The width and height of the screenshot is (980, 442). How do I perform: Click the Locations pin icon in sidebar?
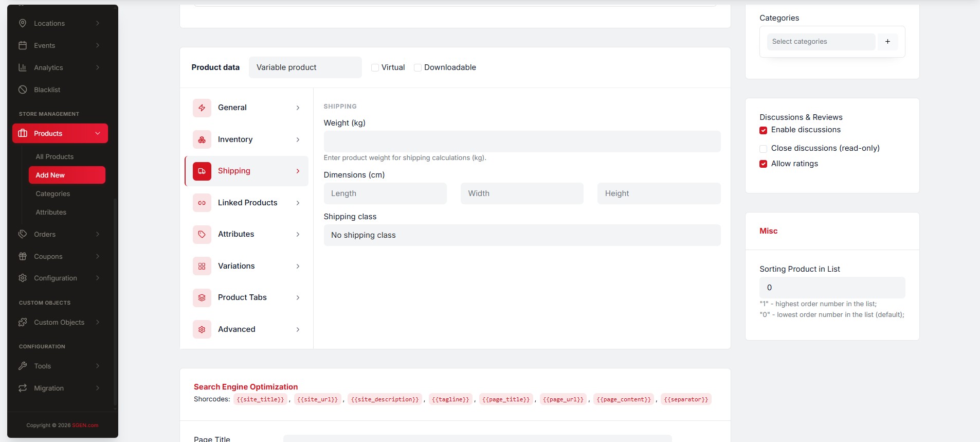click(23, 23)
